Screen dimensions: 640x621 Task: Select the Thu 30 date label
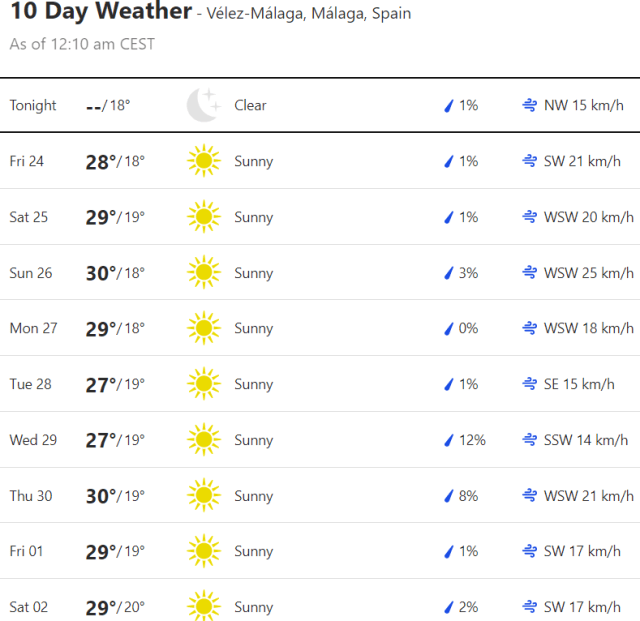29,496
